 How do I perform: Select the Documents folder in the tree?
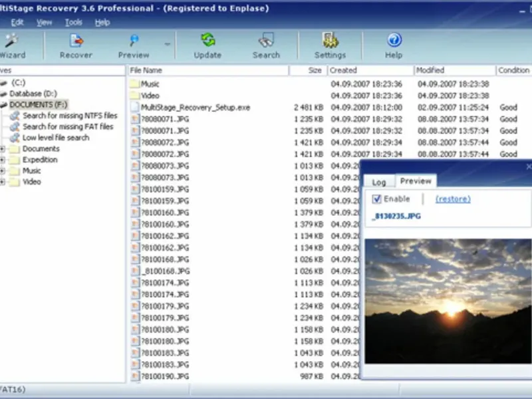tap(41, 148)
